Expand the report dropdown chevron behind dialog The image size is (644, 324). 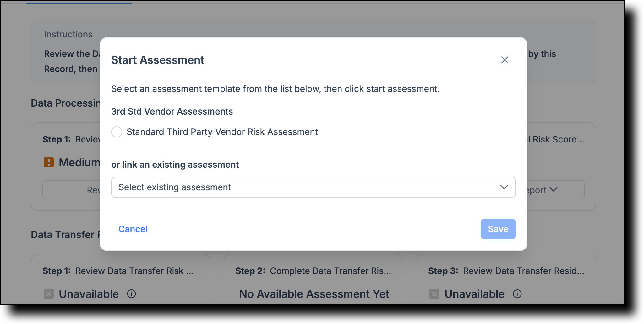tap(554, 189)
